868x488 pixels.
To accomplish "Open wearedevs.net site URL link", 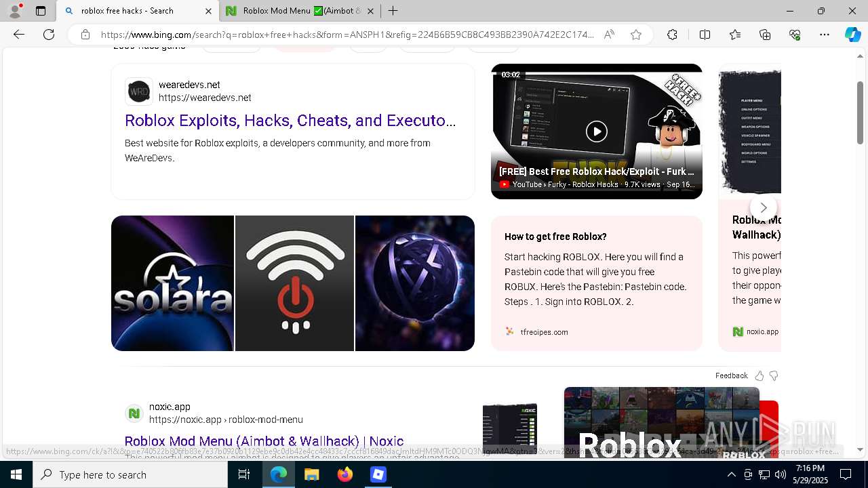I will [x=205, y=98].
